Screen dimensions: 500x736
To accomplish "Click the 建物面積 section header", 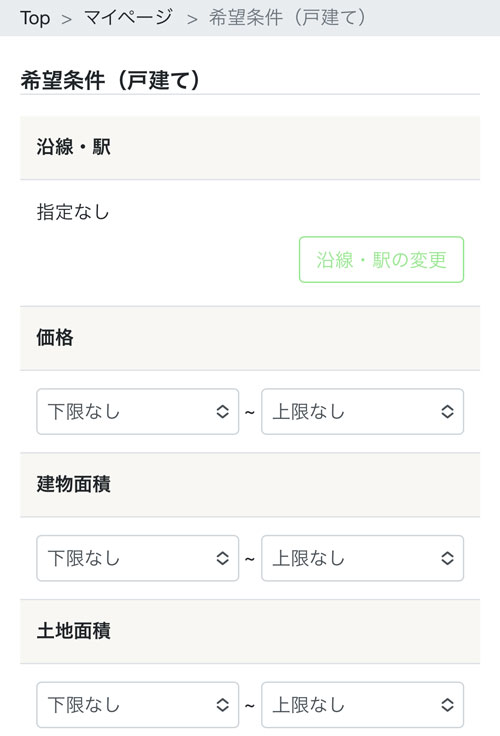I will pos(250,484).
